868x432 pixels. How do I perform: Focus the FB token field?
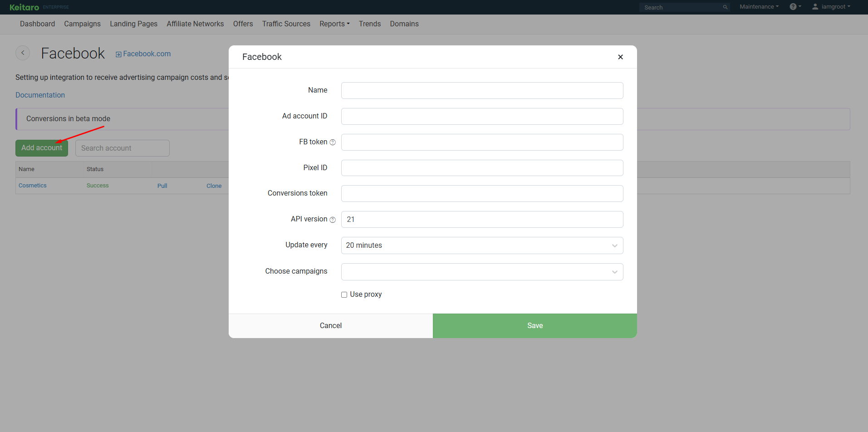point(482,142)
